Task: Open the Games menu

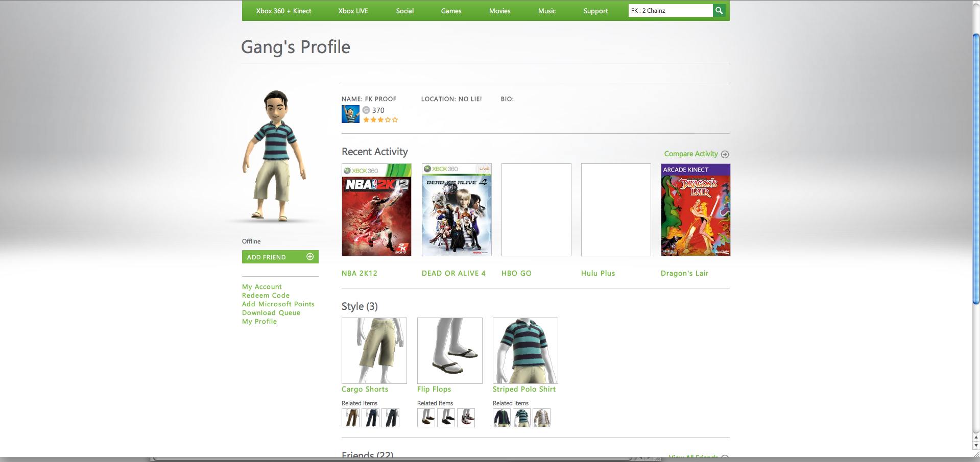Action: tap(451, 11)
